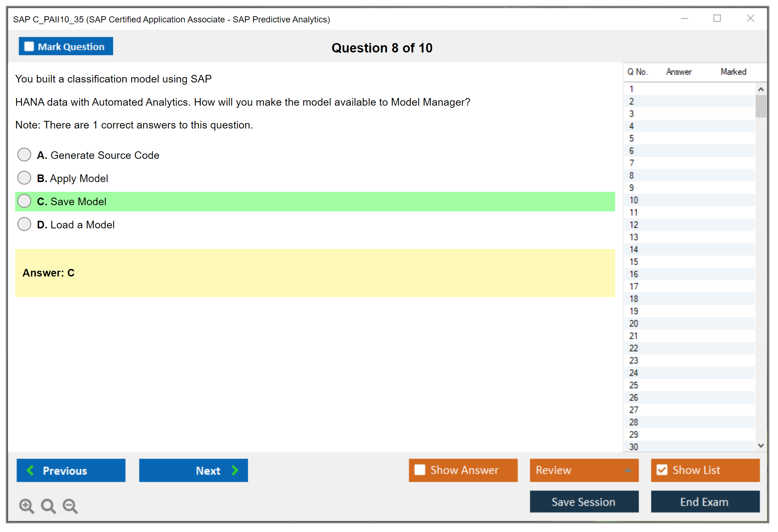The height and width of the screenshot is (532, 778).
Task: Maximize the exam window
Action: point(717,18)
